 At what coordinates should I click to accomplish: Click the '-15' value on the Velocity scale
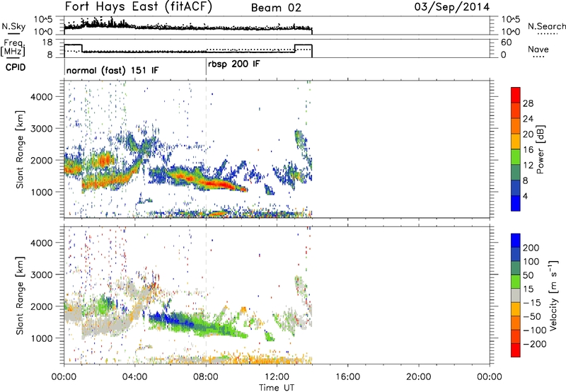pyautogui.click(x=532, y=303)
